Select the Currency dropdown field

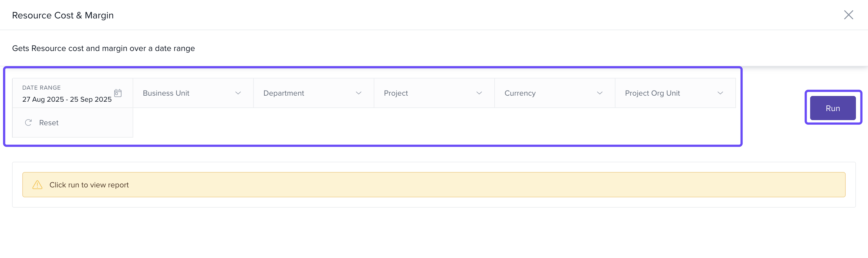(554, 93)
